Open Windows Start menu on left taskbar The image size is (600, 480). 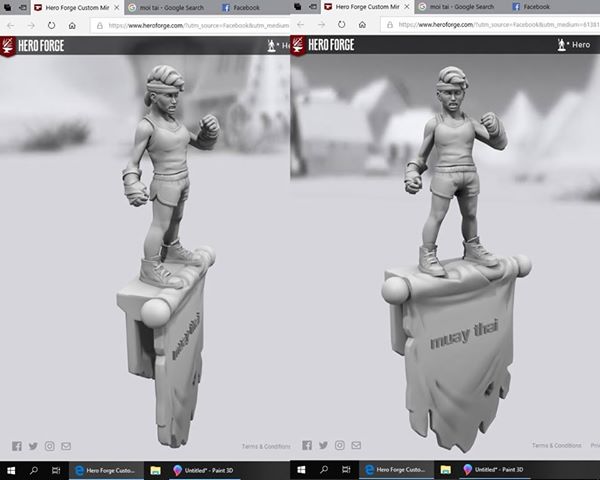pyautogui.click(x=11, y=469)
